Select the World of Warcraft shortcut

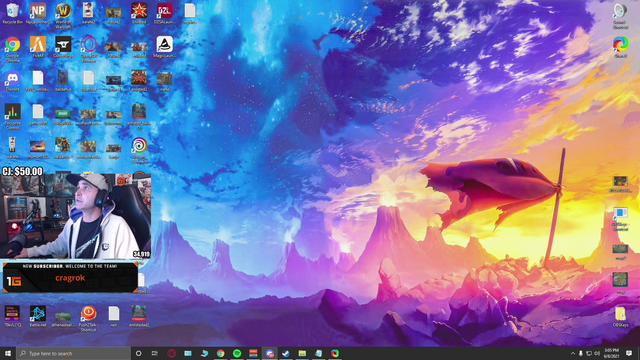pyautogui.click(x=63, y=16)
